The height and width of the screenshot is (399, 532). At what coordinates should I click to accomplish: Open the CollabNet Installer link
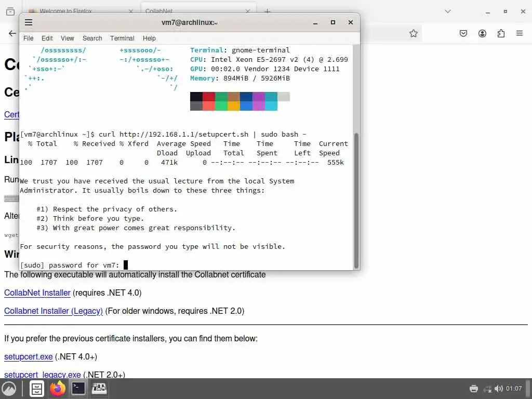[37, 293]
